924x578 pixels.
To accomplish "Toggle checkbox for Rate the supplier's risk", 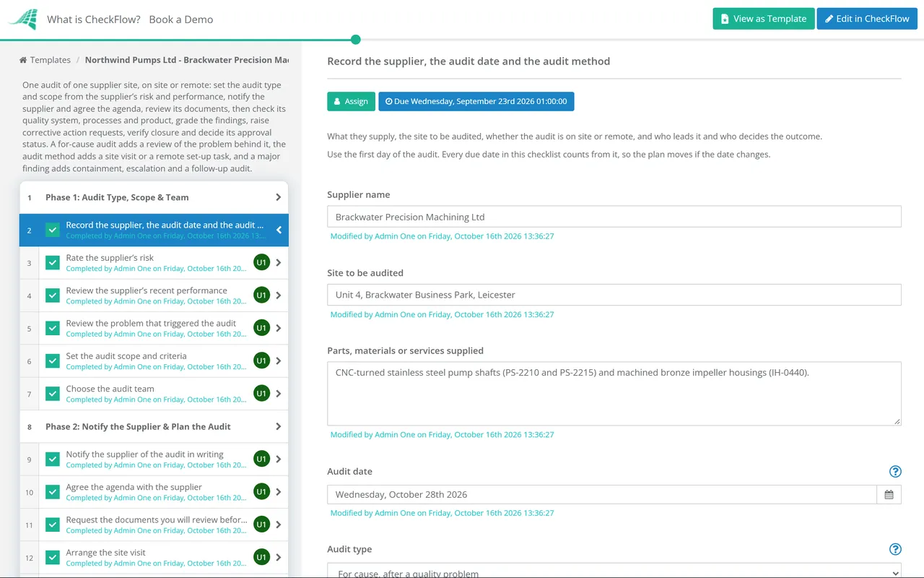I will point(53,263).
